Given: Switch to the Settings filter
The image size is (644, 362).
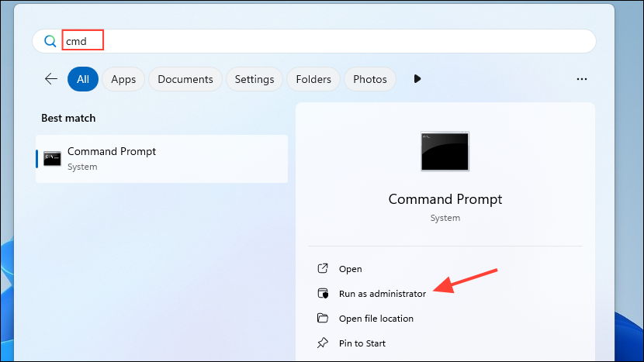Looking at the screenshot, I should point(254,79).
